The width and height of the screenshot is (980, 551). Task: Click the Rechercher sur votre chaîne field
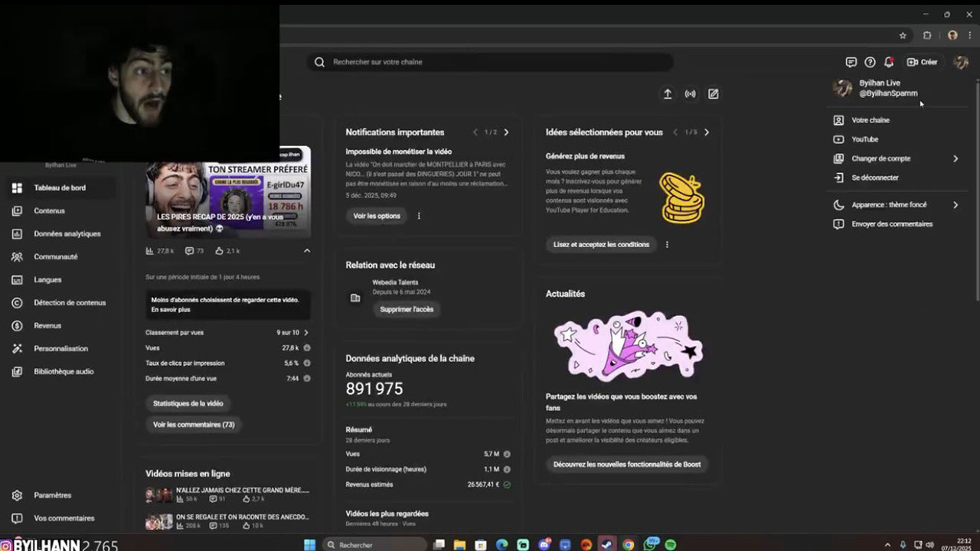click(x=490, y=62)
